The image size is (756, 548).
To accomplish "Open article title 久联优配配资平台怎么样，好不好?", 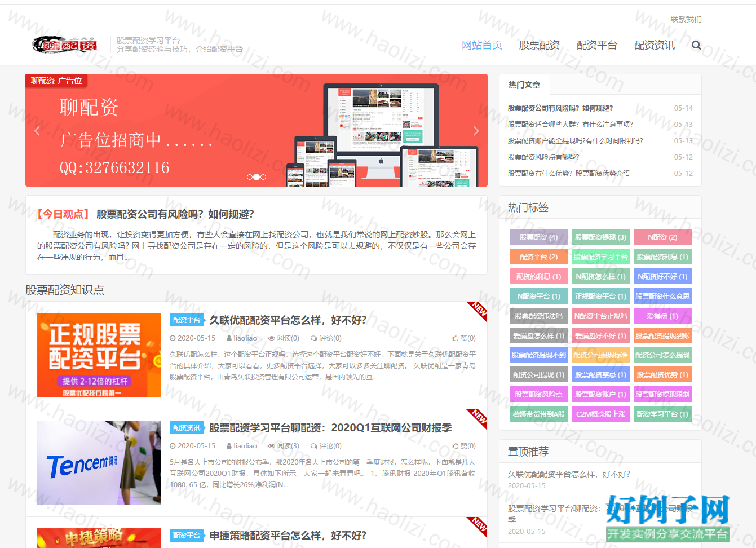I will pos(288,320).
